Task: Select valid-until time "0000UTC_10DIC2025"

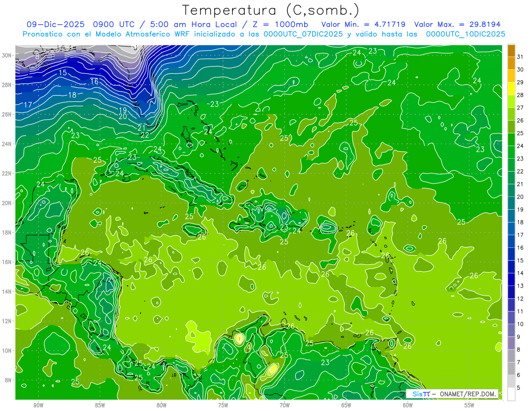Action: (465, 34)
